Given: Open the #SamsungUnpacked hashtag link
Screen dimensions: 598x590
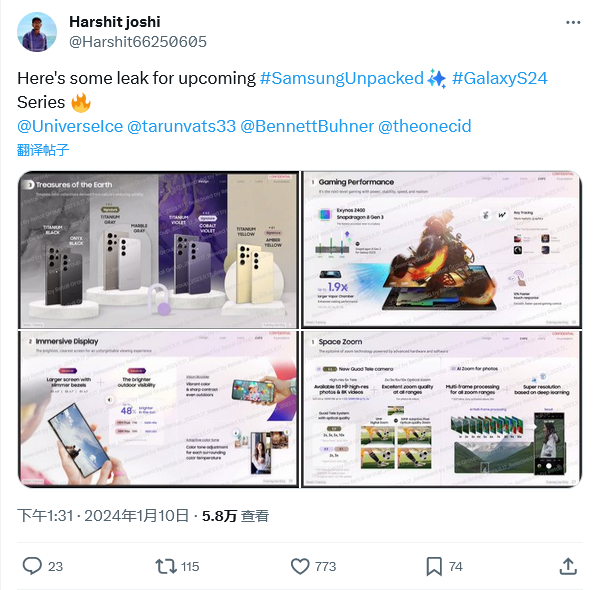Looking at the screenshot, I should click(342, 78).
